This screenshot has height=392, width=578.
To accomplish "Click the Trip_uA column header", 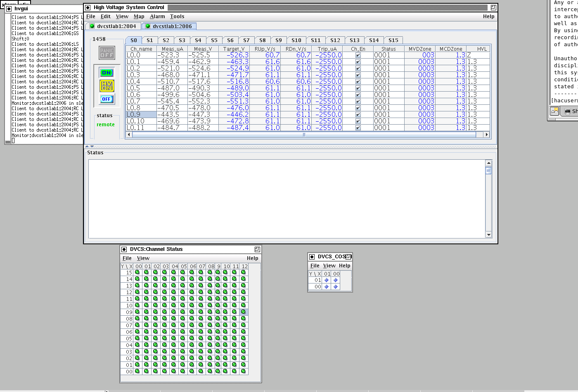I will [327, 49].
